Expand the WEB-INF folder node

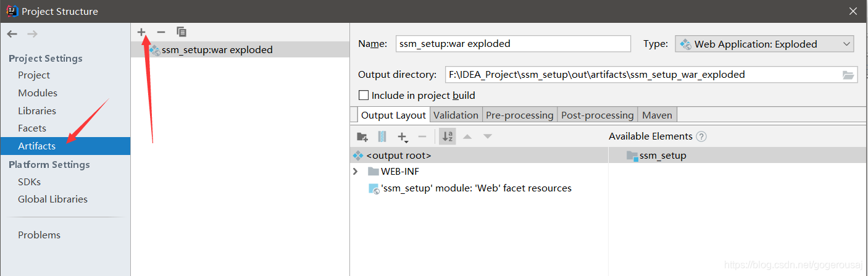355,172
